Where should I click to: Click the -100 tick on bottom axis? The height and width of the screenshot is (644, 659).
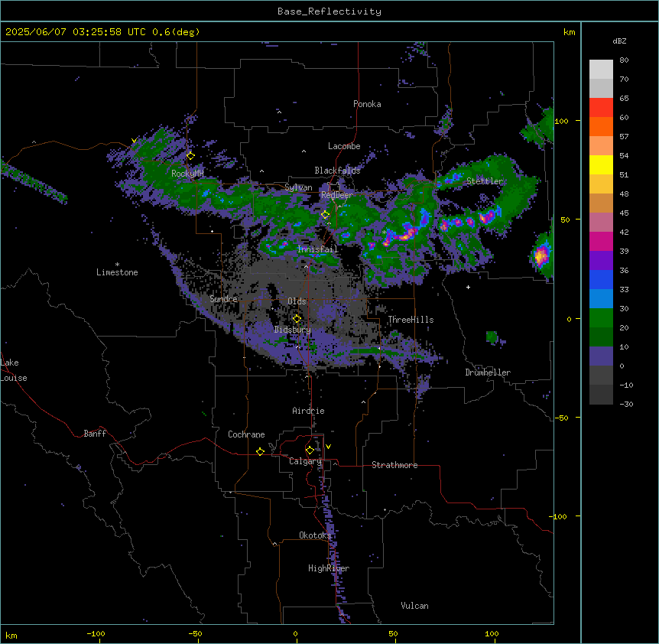pyautogui.click(x=96, y=633)
